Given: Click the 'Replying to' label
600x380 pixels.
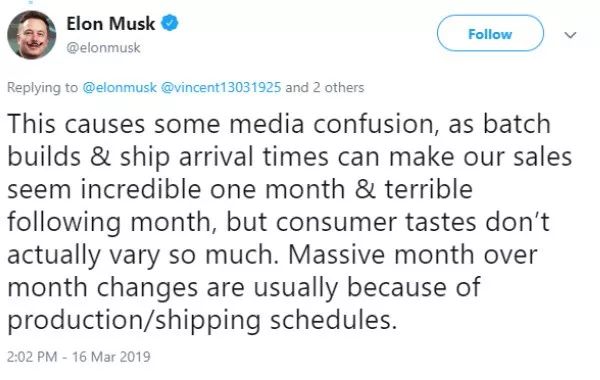Looking at the screenshot, I should (x=42, y=87).
